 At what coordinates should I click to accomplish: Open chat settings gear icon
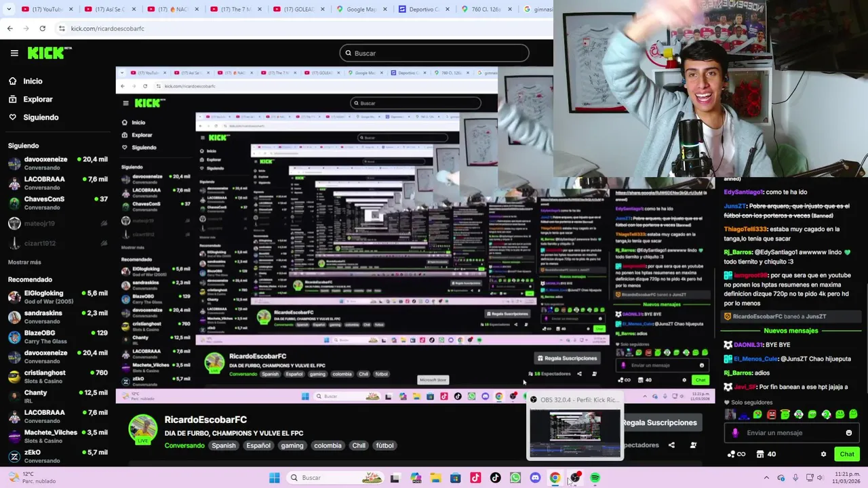pyautogui.click(x=823, y=454)
